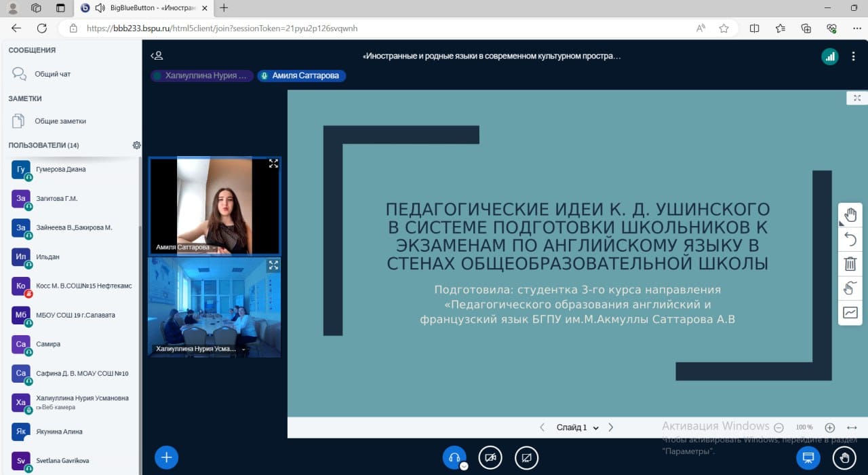Viewport: 868px width, 475px height.
Task: Select the pan hand whiteboard tool
Action: click(850, 216)
